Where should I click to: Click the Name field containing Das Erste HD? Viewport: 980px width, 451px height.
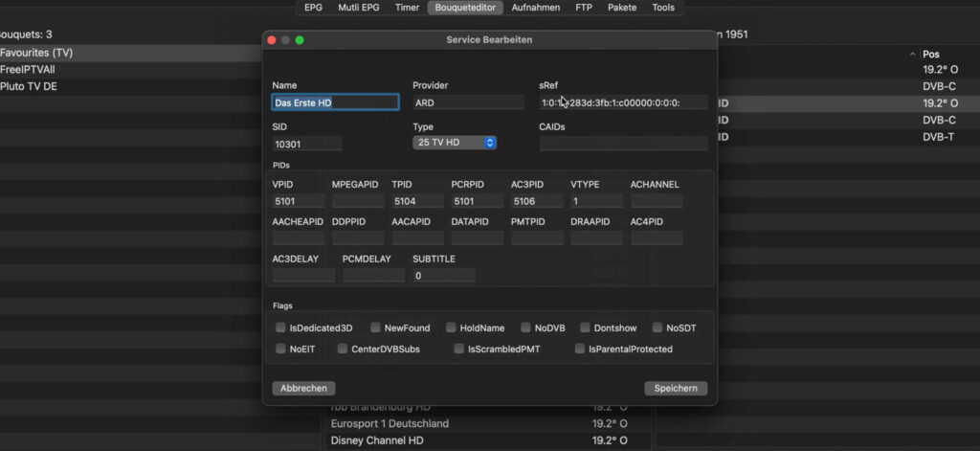(335, 102)
